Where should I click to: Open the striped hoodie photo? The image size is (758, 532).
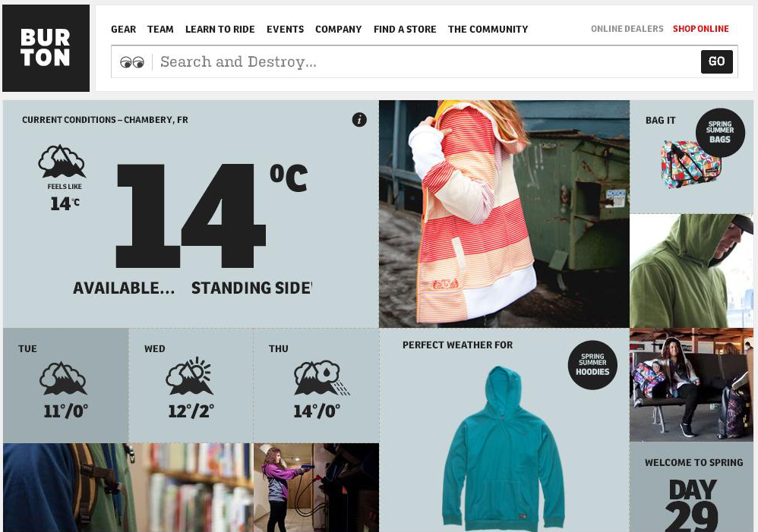point(504,214)
